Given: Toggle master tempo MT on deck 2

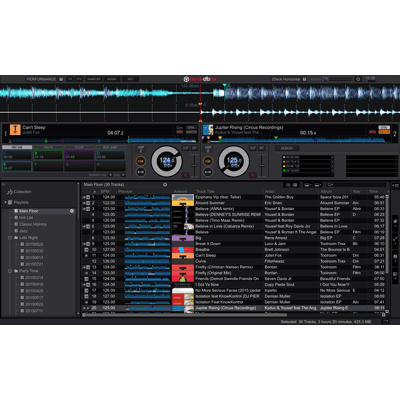Looking at the screenshot, I should click(x=261, y=148).
